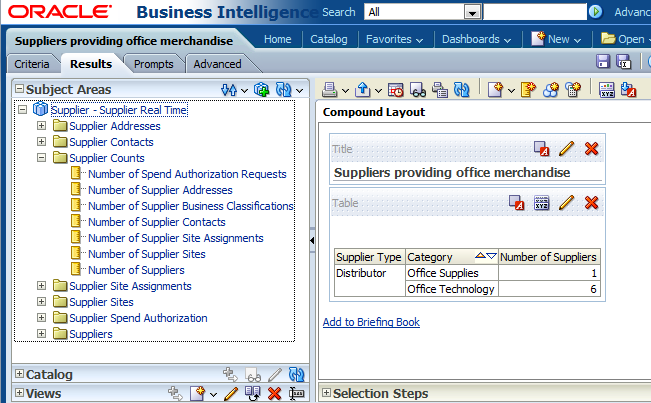Click the Open menu with folder icon
651x403 pixels.
coord(625,39)
